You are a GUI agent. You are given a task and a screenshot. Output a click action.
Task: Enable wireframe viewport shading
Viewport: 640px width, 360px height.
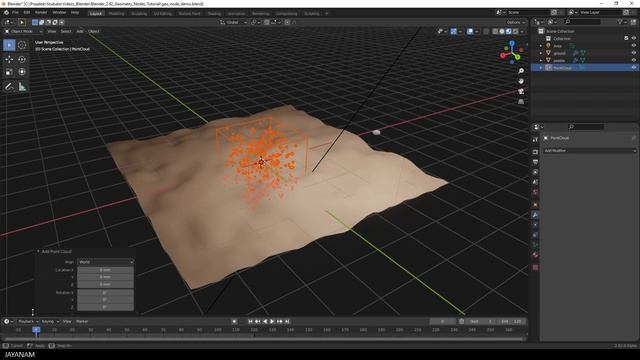point(495,31)
